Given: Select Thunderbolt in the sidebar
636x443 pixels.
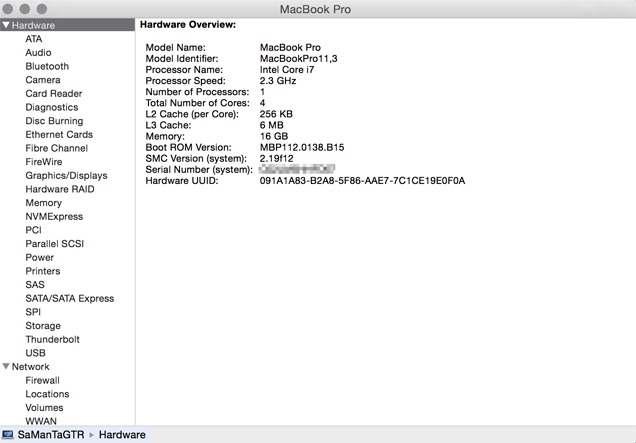Looking at the screenshot, I should click(52, 340).
